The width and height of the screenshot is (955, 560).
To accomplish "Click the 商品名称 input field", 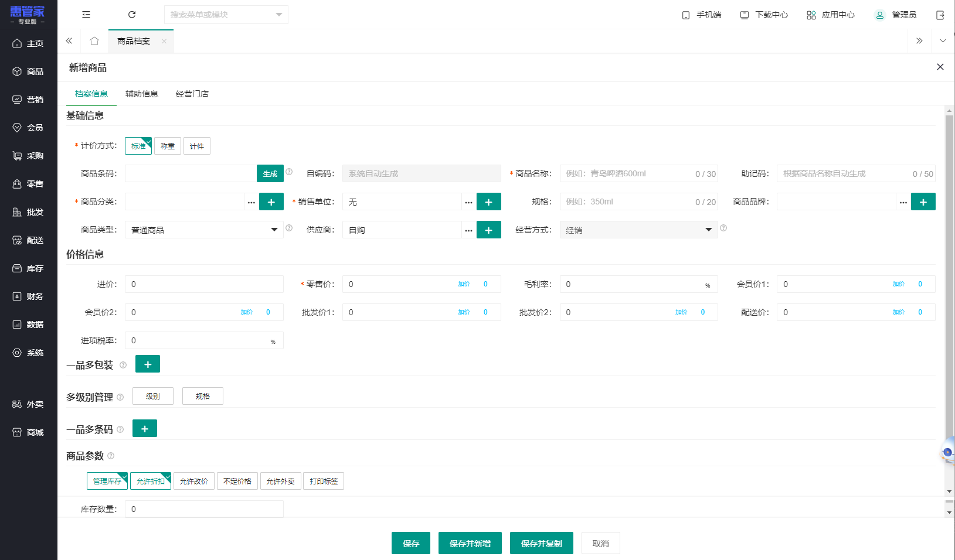I will point(639,173).
